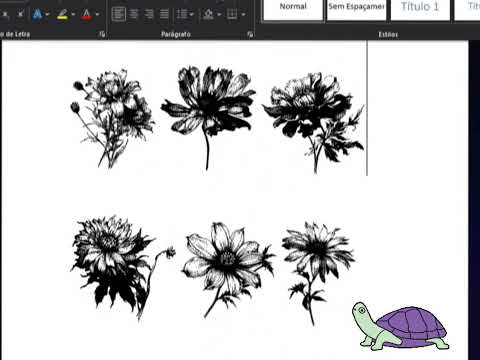Viewport: 480px width, 360px height.
Task: Select the chrysanthemum image with drooping side bud
Action: coord(123,268)
